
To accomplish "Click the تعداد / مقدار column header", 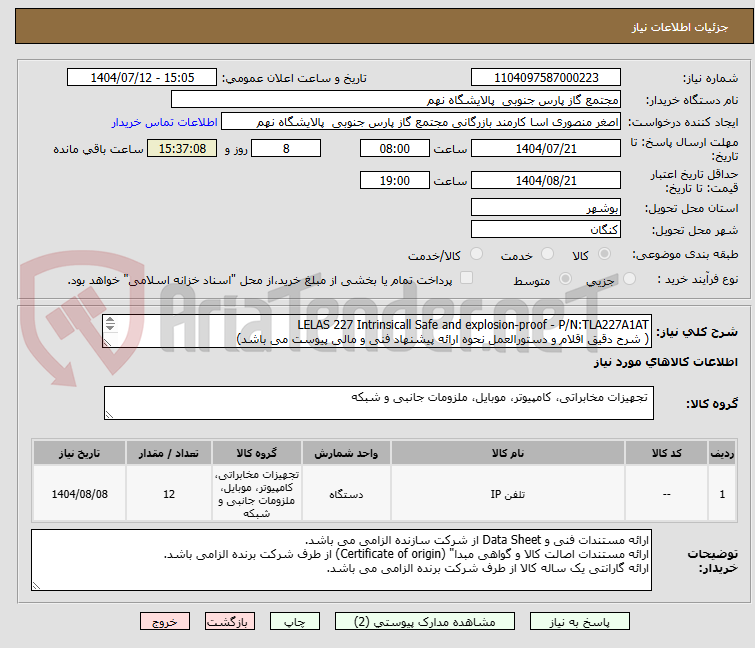I will click(x=169, y=453).
